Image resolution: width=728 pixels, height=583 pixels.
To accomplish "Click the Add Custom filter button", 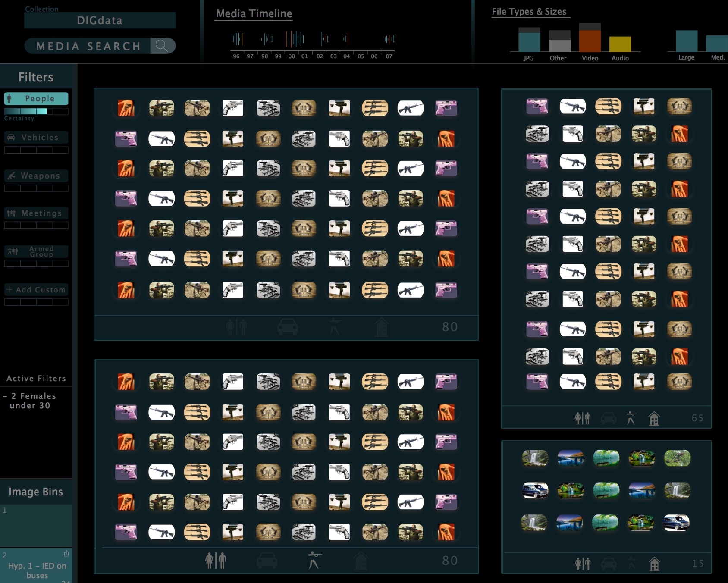I will (36, 290).
